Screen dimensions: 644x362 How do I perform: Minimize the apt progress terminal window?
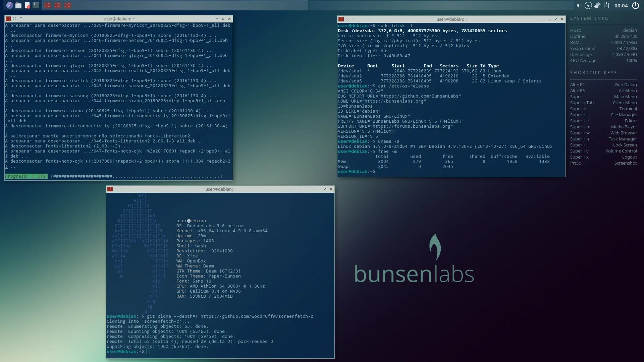pos(217,19)
